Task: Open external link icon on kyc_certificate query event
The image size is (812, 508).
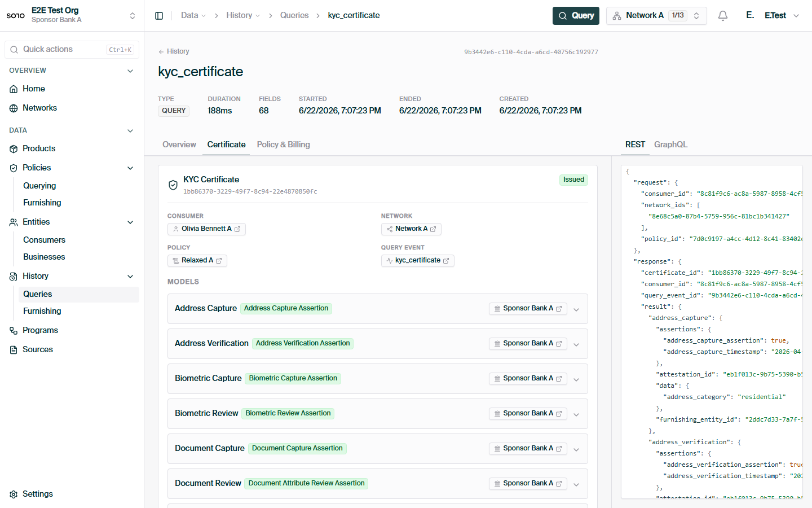Action: (x=446, y=261)
